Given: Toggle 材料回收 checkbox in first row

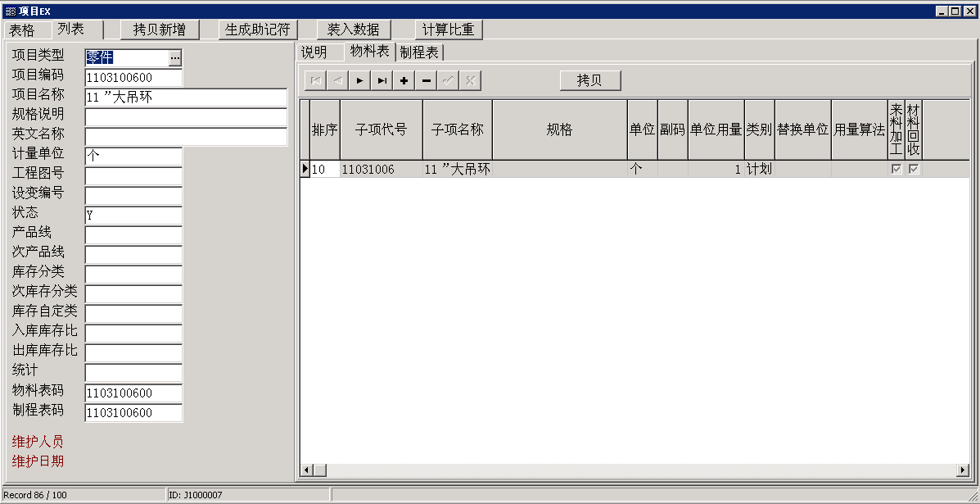Looking at the screenshot, I should [x=914, y=170].
